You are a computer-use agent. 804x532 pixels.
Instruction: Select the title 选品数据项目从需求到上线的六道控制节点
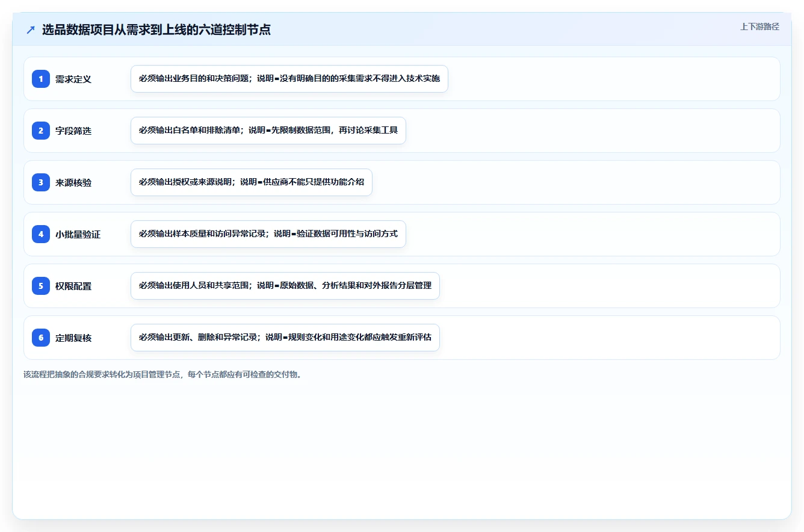coord(156,29)
